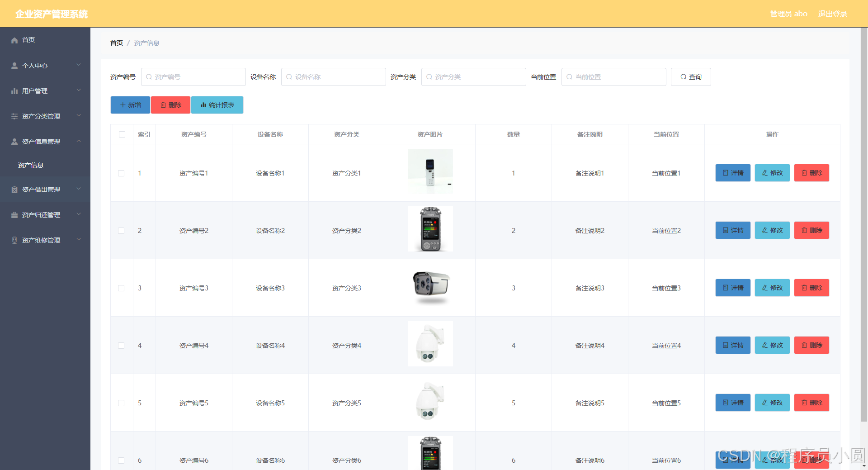Click 首页 in the breadcrumb trail
868x470 pixels.
pos(116,43)
